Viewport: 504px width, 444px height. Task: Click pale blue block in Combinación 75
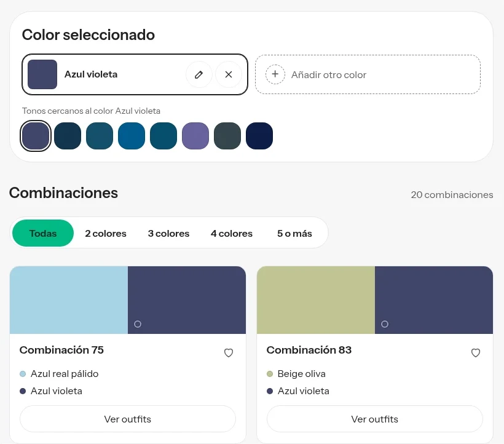(x=69, y=300)
